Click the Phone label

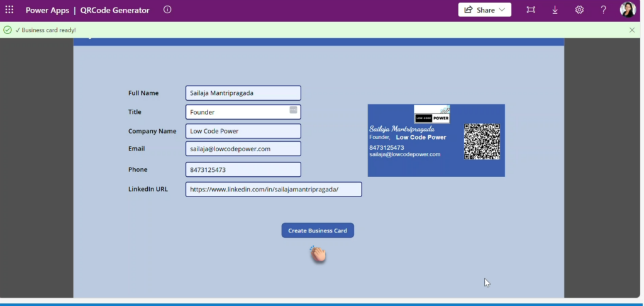point(138,169)
